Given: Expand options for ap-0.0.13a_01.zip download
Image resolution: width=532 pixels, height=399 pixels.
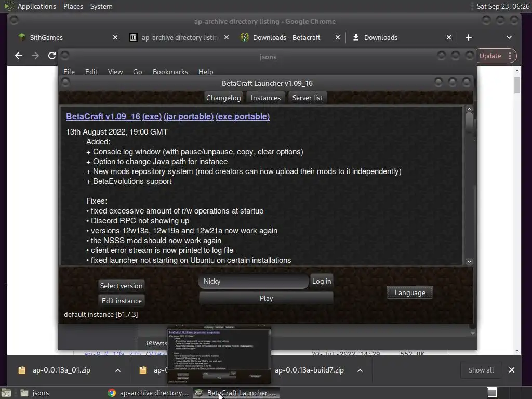Looking at the screenshot, I should [118, 370].
